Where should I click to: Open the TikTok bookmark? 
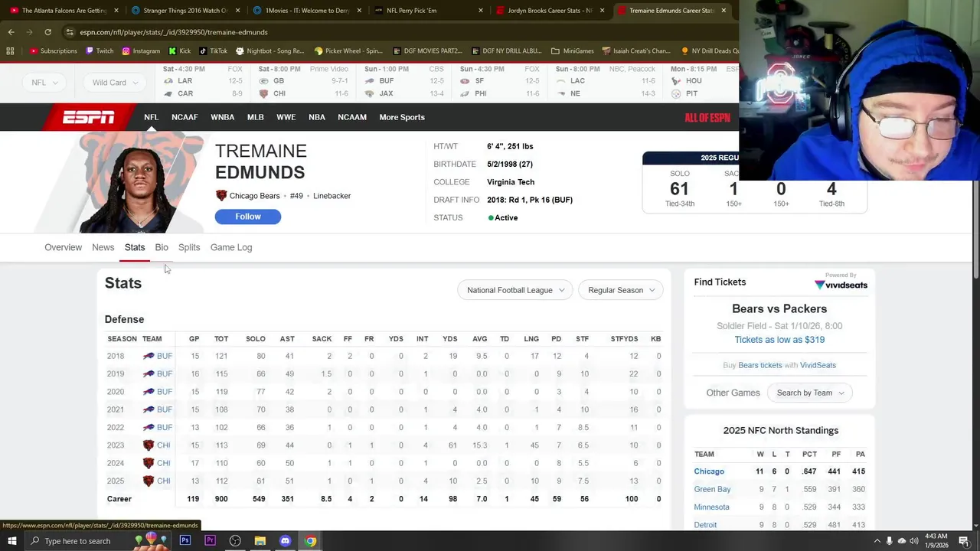[x=214, y=51]
